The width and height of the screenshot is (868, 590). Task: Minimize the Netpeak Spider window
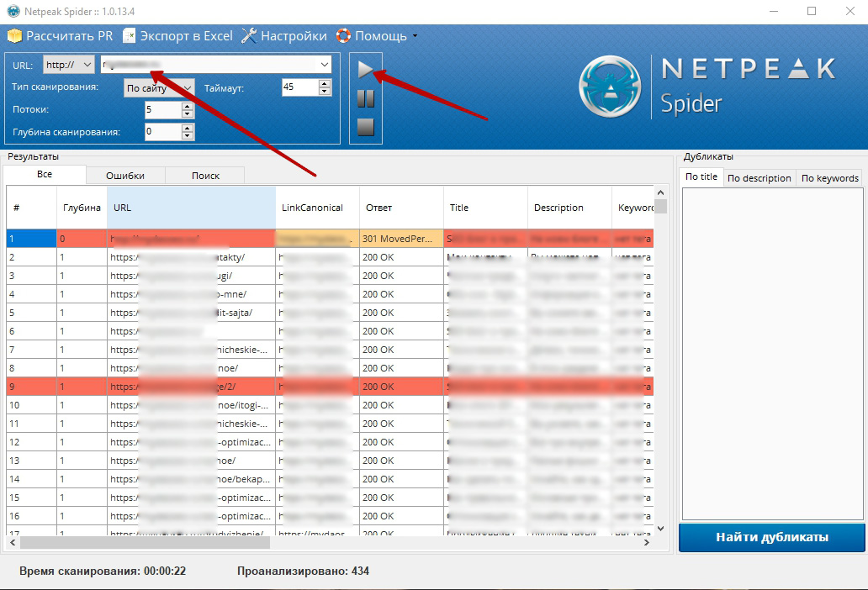pyautogui.click(x=774, y=11)
